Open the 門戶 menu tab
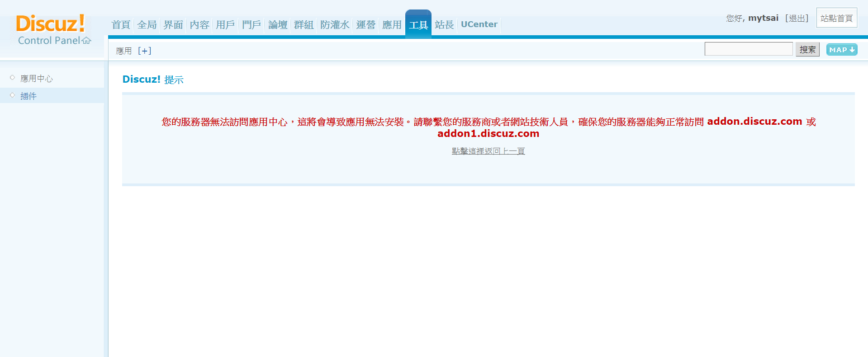This screenshot has width=868, height=357. tap(251, 24)
